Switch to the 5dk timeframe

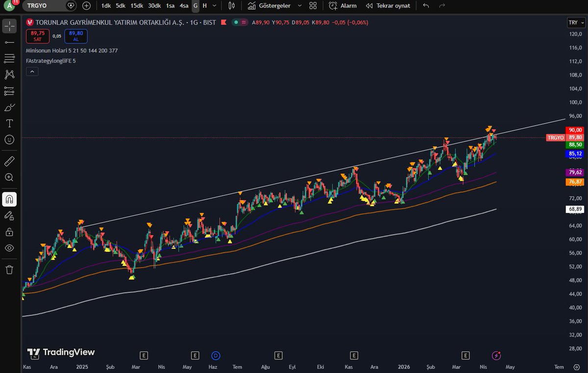tap(121, 6)
